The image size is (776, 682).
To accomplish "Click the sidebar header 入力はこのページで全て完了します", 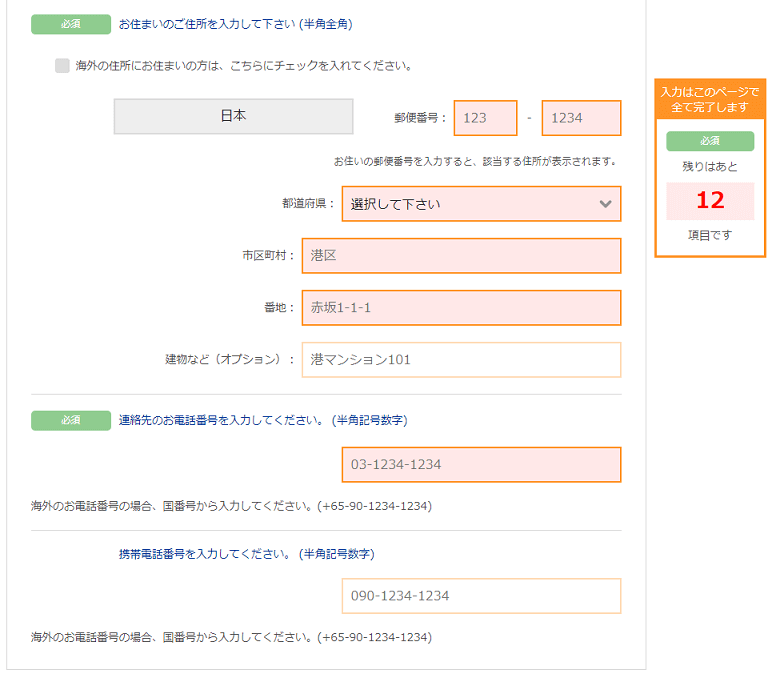I will point(710,99).
